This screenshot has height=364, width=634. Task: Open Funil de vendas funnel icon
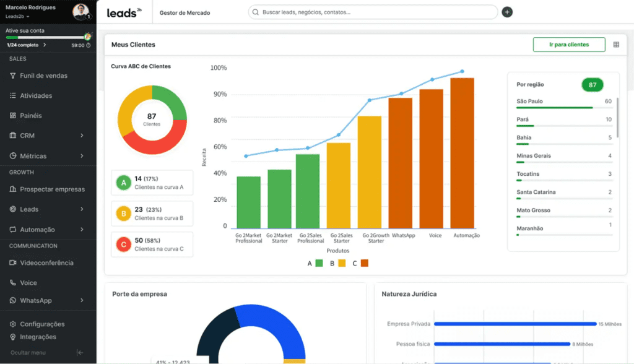pyautogui.click(x=13, y=76)
